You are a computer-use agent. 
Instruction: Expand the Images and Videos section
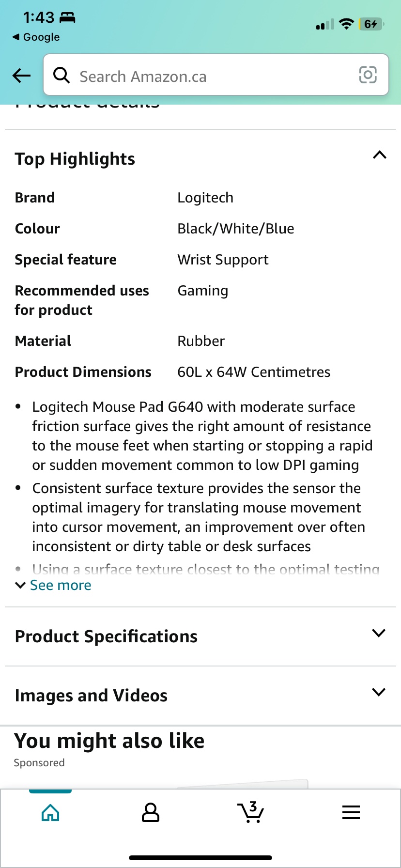pyautogui.click(x=379, y=692)
